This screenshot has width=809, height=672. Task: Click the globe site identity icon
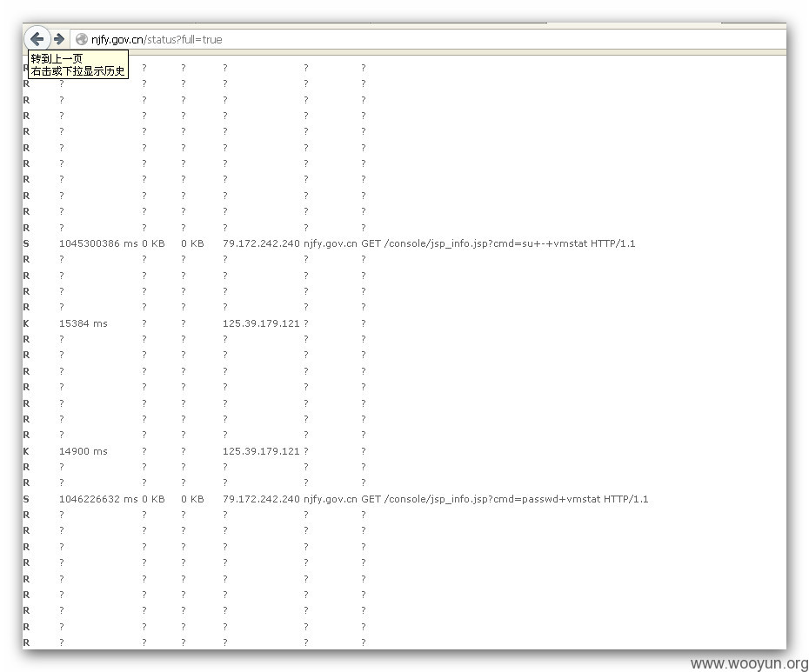[81, 39]
